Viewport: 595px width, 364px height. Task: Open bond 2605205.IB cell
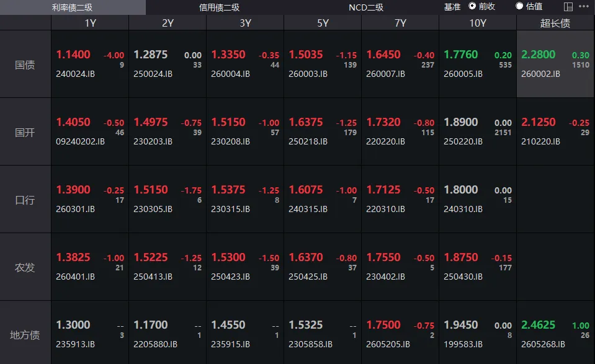400,332
